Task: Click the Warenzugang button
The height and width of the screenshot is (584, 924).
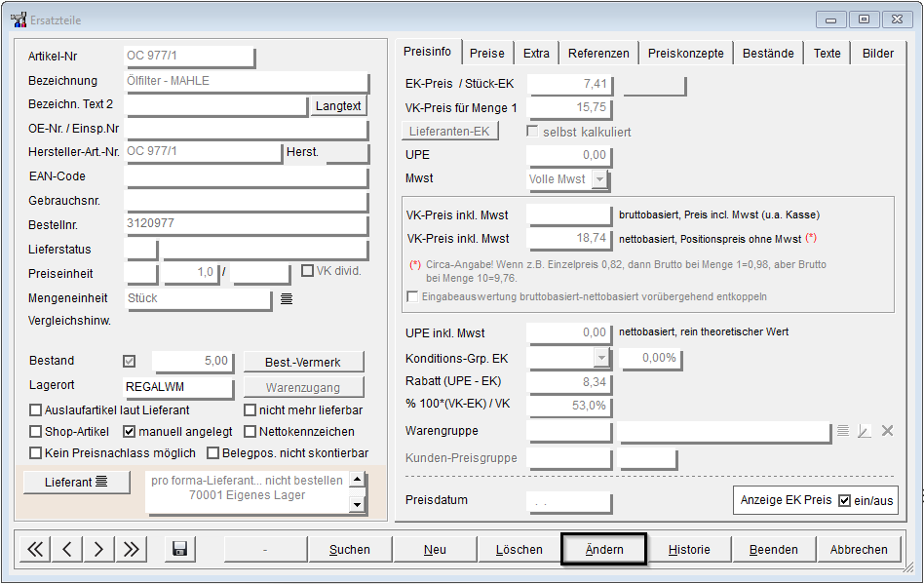Action: click(x=303, y=387)
